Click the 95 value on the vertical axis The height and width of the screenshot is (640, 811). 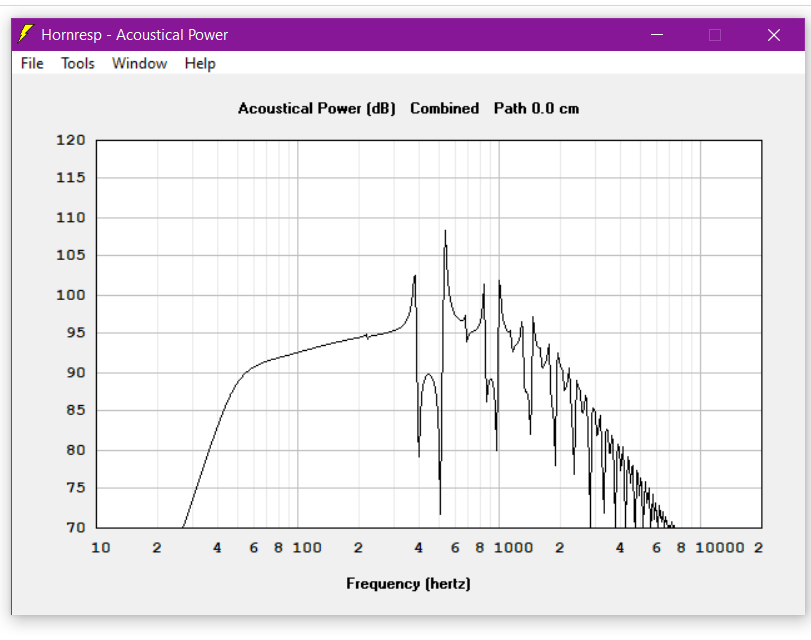pos(76,333)
